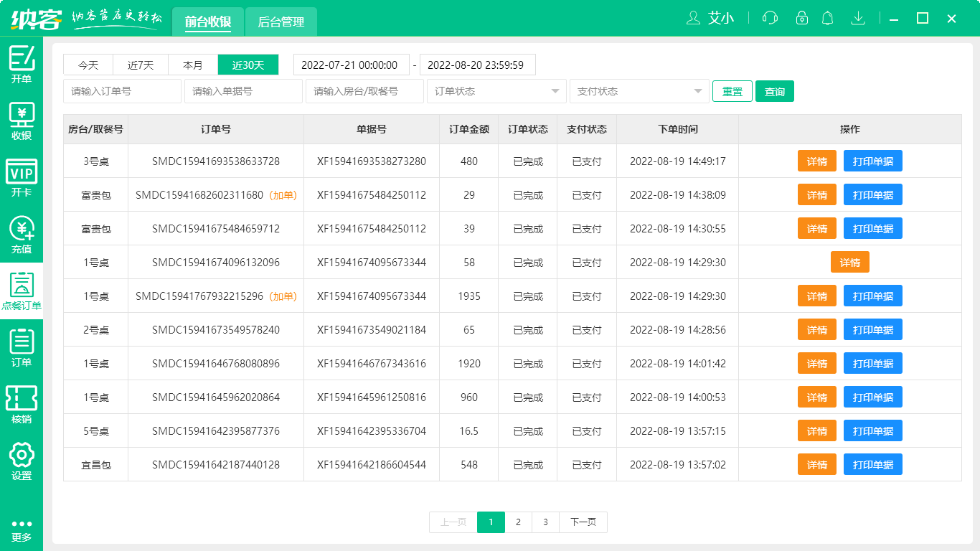Image resolution: width=980 pixels, height=551 pixels.
Task: Open the 订单状态 status dropdown
Action: [496, 91]
